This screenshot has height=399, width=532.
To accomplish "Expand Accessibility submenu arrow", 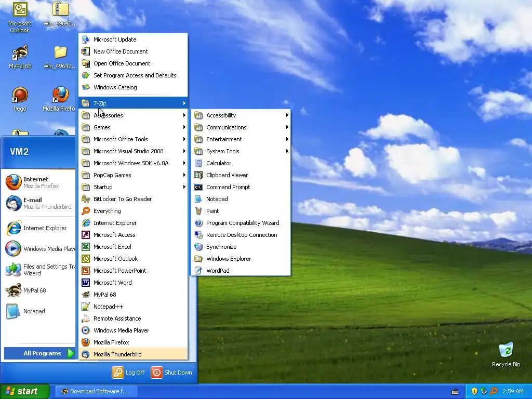I will coord(287,115).
